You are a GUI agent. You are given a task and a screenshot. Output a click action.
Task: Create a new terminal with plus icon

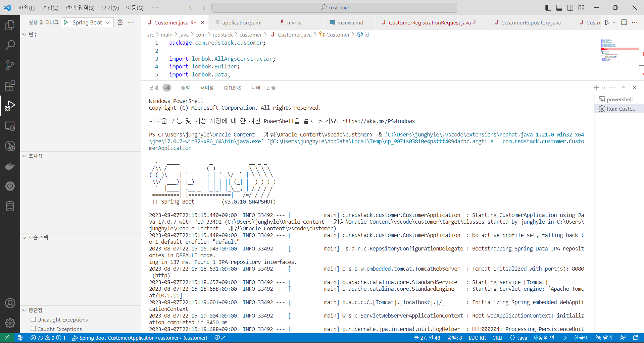coord(596,88)
